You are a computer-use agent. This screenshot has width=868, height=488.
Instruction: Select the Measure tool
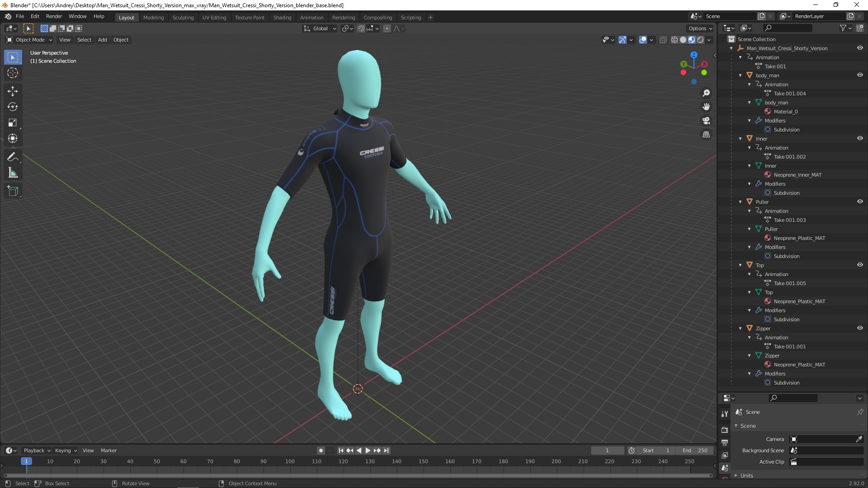[13, 173]
